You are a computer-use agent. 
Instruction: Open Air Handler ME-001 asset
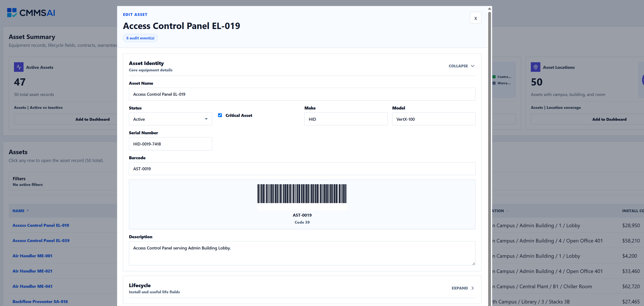pos(32,256)
